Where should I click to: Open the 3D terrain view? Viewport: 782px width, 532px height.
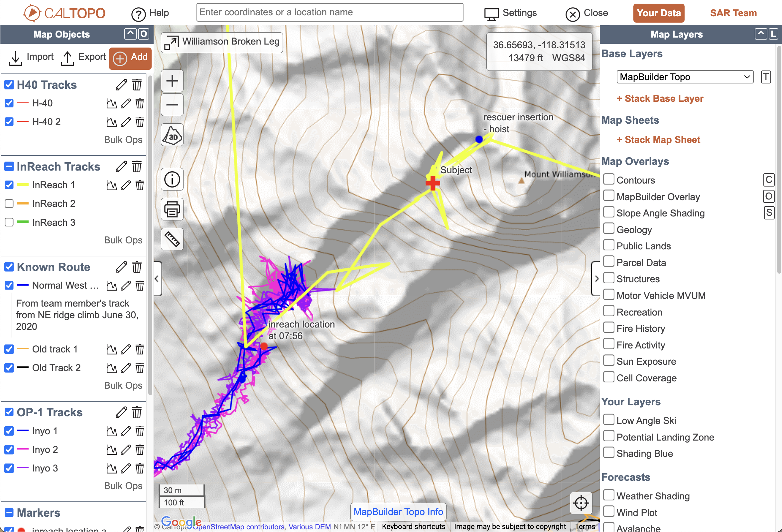[172, 135]
